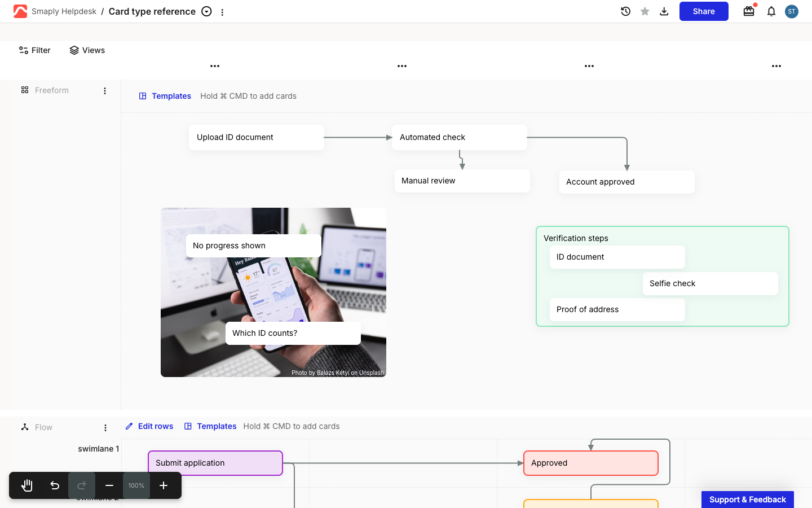Click the Which ID counts? card
Screen dimensions: 812x508
293,333
